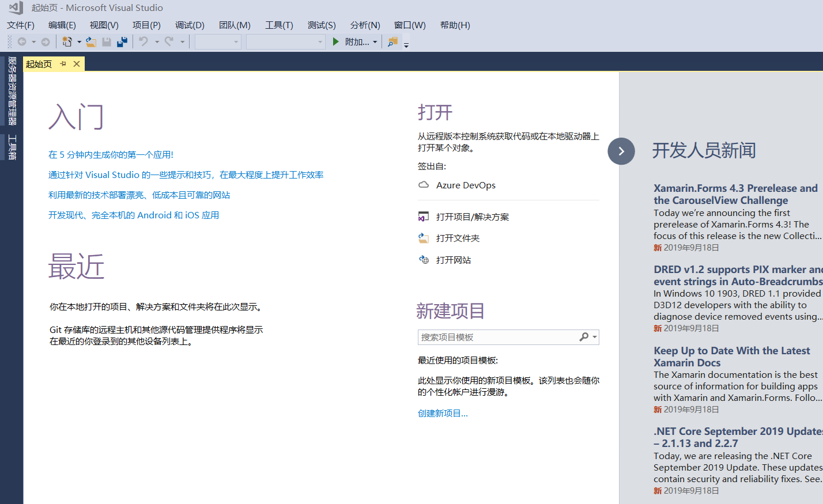The width and height of the screenshot is (823, 504).
Task: Open the 测试(S) menu
Action: point(322,25)
